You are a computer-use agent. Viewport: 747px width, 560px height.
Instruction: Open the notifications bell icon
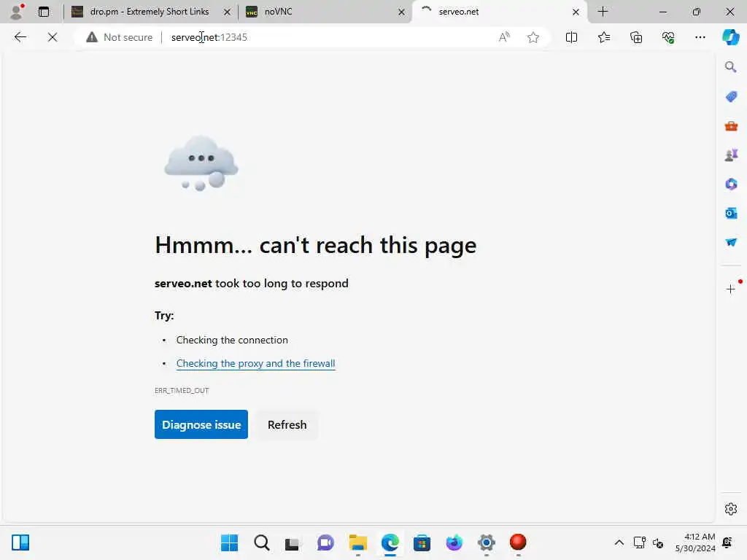click(x=727, y=542)
